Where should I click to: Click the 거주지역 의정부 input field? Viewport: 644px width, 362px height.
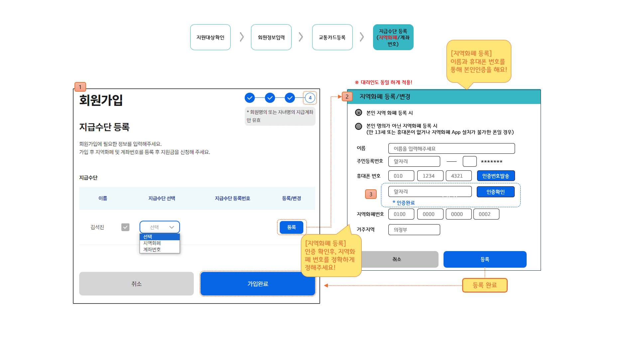414,229
